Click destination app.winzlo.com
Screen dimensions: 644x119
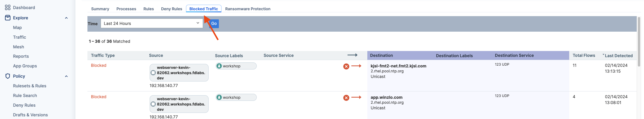click(386, 97)
